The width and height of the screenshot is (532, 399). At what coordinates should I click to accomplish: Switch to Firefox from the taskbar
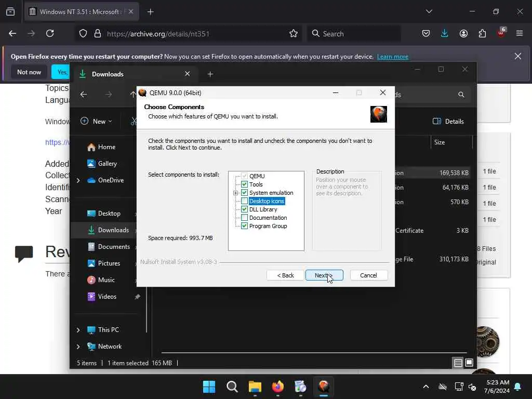click(x=278, y=387)
